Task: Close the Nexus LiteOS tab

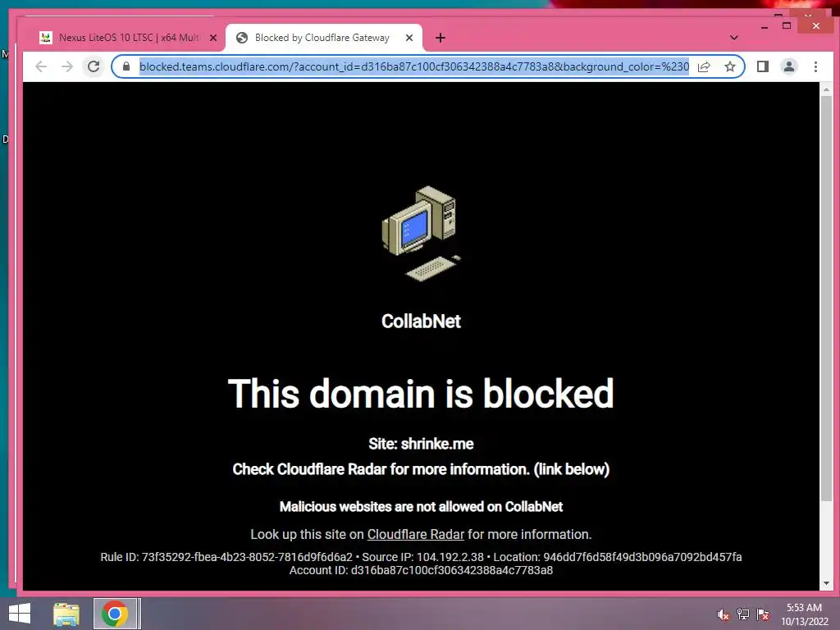Action: 213,38
